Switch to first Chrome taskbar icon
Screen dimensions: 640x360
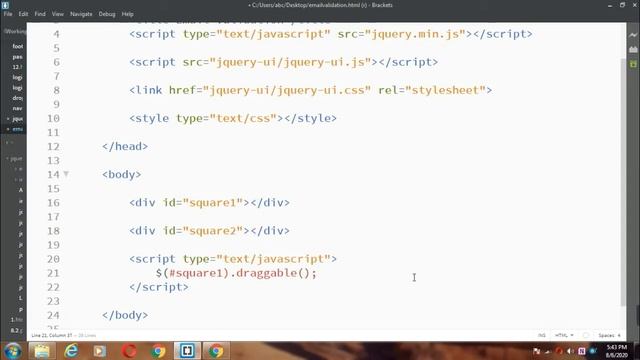point(158,351)
